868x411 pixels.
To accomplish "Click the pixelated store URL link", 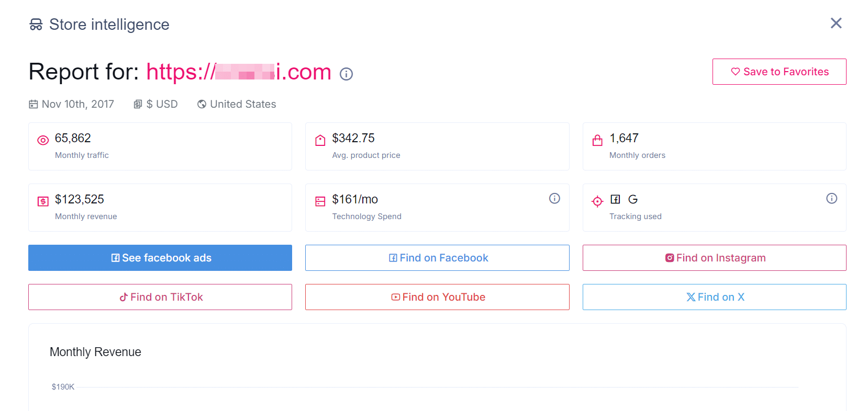I will tap(239, 72).
